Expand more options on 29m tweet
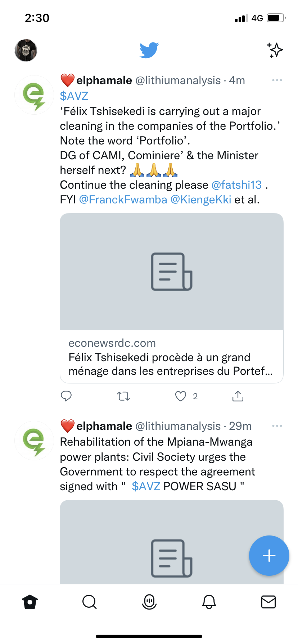 [x=277, y=426]
